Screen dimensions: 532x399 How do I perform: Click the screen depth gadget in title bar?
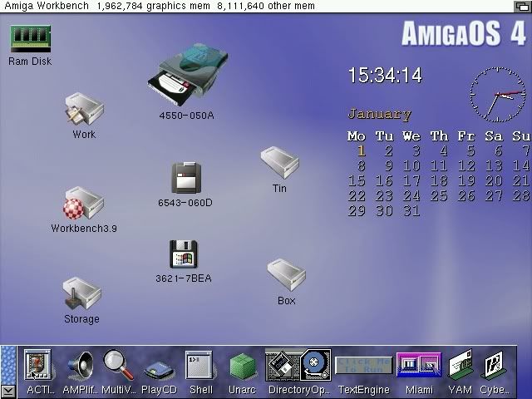point(521,7)
